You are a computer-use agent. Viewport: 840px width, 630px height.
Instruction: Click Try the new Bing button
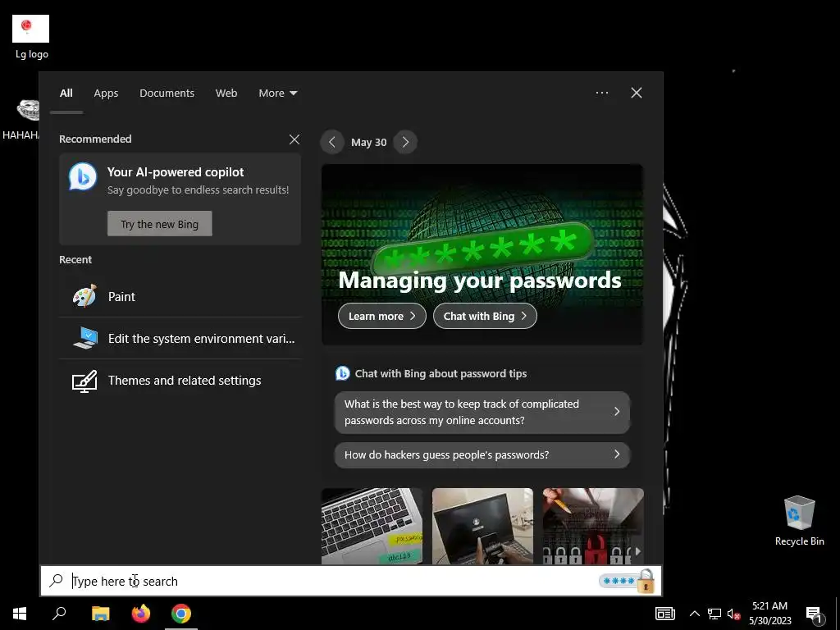pos(160,224)
